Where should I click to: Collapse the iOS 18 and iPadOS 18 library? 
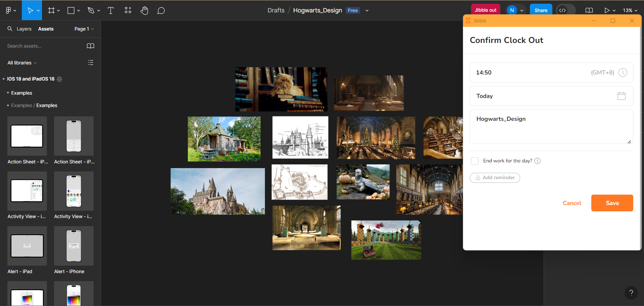pos(4,79)
